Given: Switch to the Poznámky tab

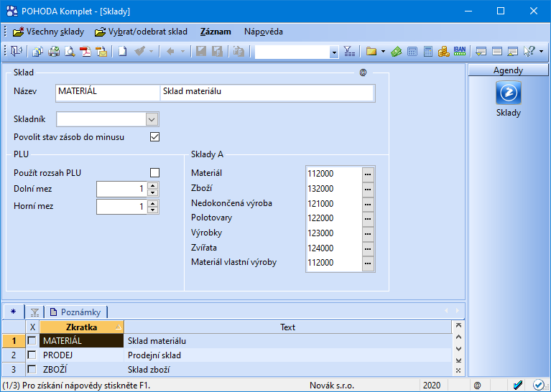Looking at the screenshot, I should point(75,312).
